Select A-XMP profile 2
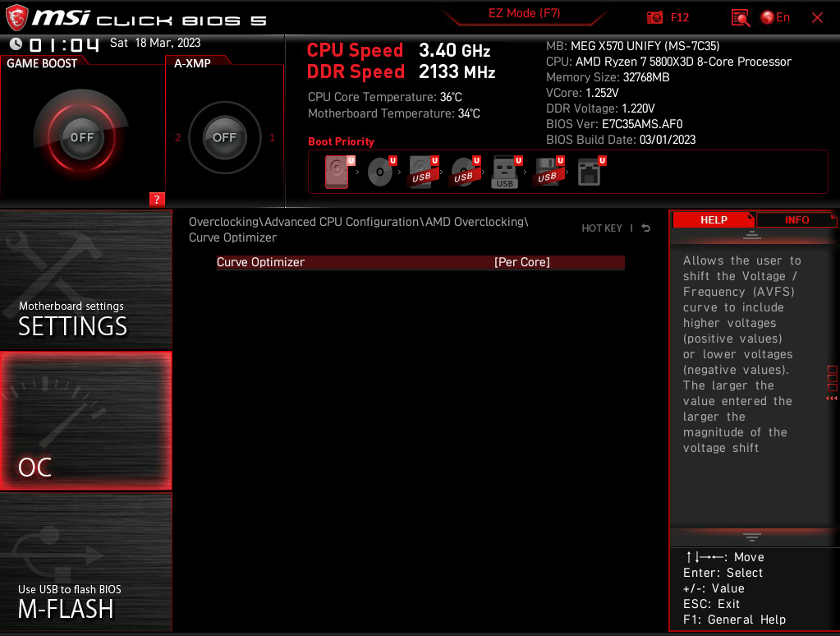The width and height of the screenshot is (840, 636). [x=178, y=137]
